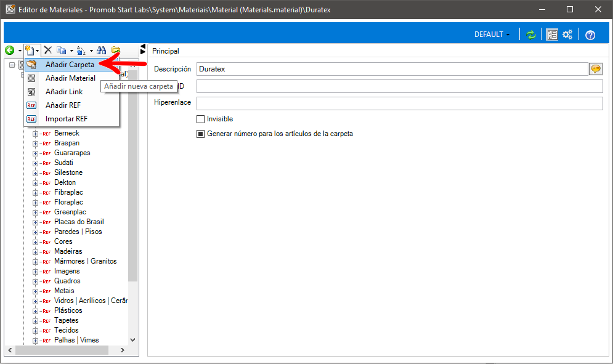Collapse the root tree node
This screenshot has width=613, height=364.
pyautogui.click(x=12, y=65)
